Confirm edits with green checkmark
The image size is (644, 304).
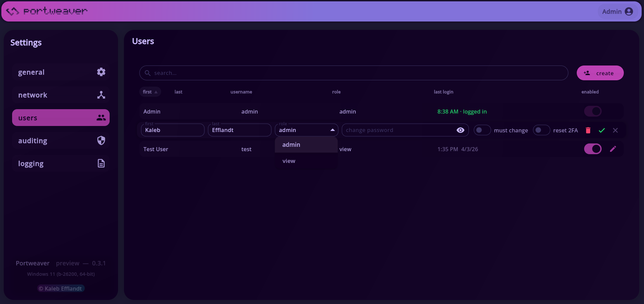[x=602, y=130]
